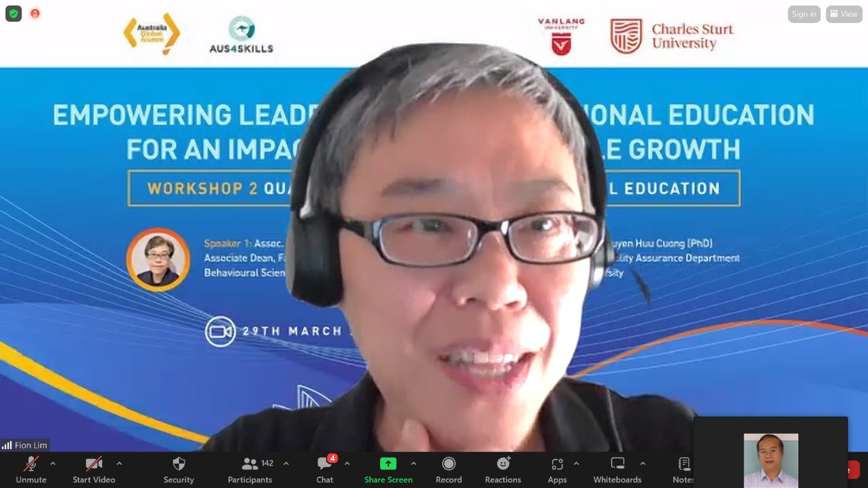Click the Sign in button

coord(804,14)
